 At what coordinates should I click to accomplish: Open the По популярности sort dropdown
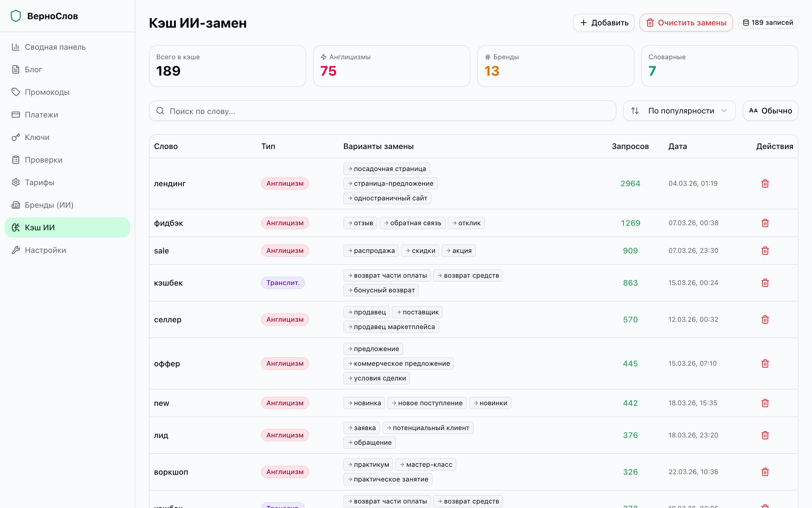tap(679, 111)
